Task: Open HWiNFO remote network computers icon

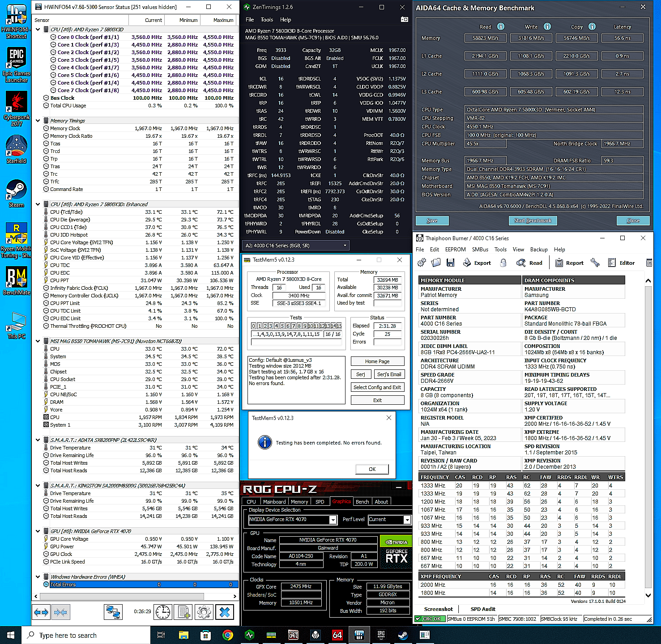Action: tap(113, 612)
